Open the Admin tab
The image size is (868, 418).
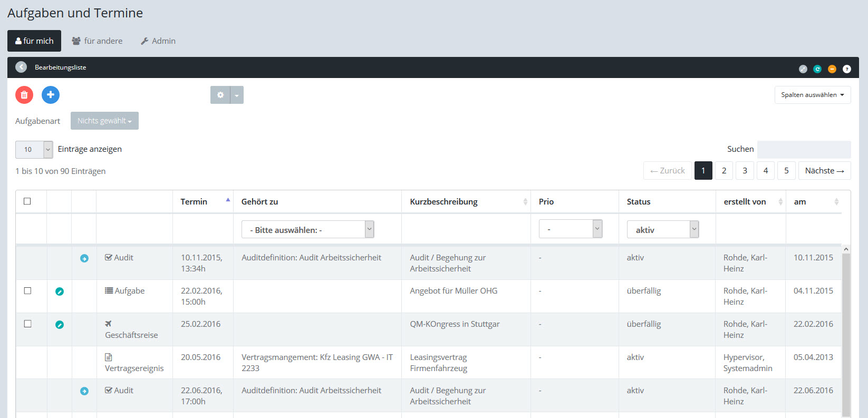pos(158,41)
